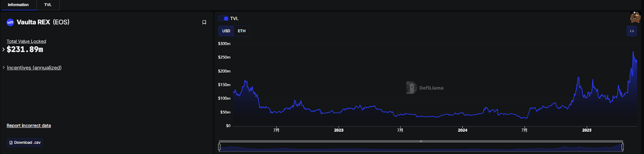
Task: Click the $200m y-axis label
Action: coord(224,71)
